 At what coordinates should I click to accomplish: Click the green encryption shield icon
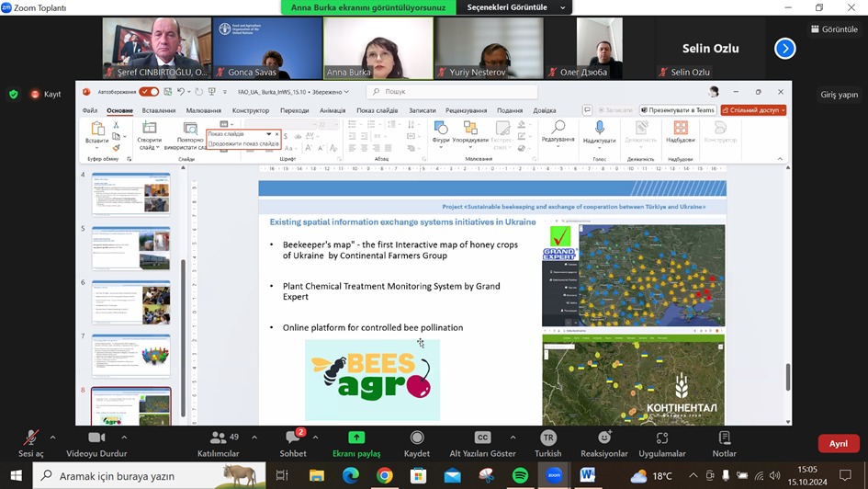coord(14,94)
